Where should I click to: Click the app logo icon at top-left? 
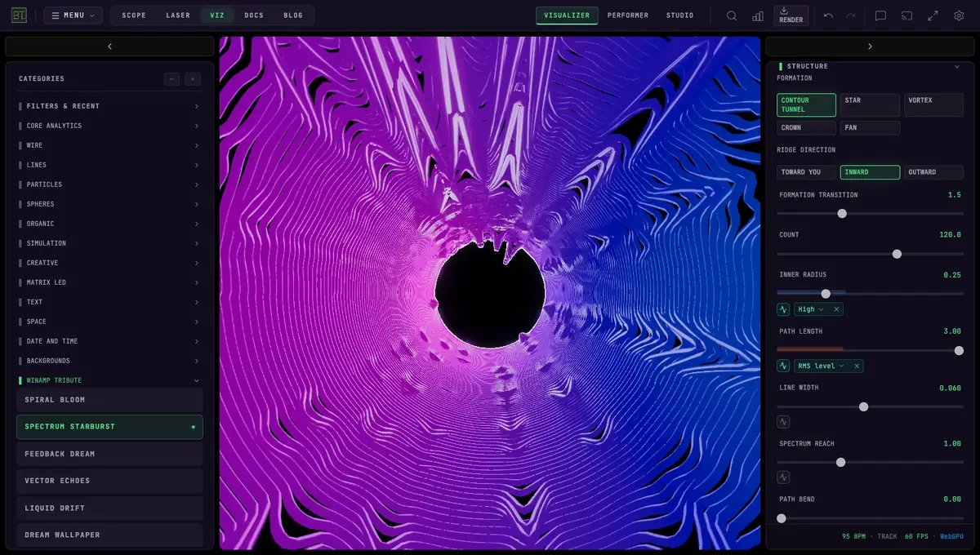point(18,16)
